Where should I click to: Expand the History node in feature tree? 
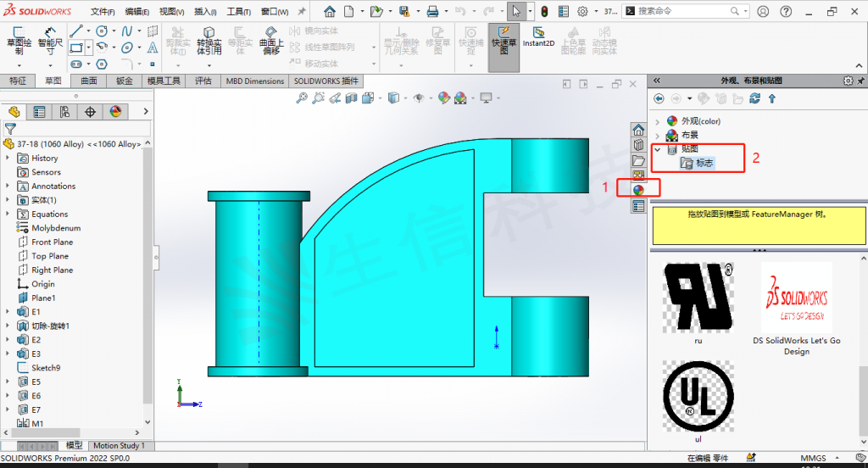8,159
